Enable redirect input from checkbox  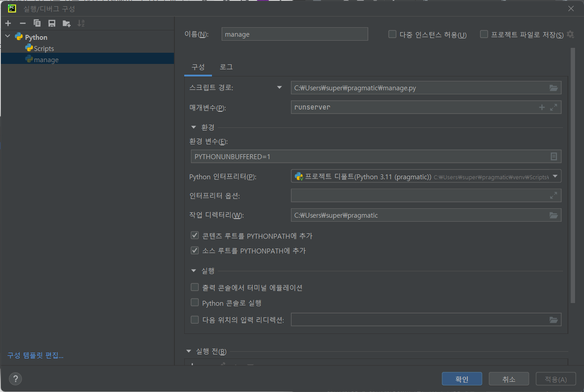195,320
